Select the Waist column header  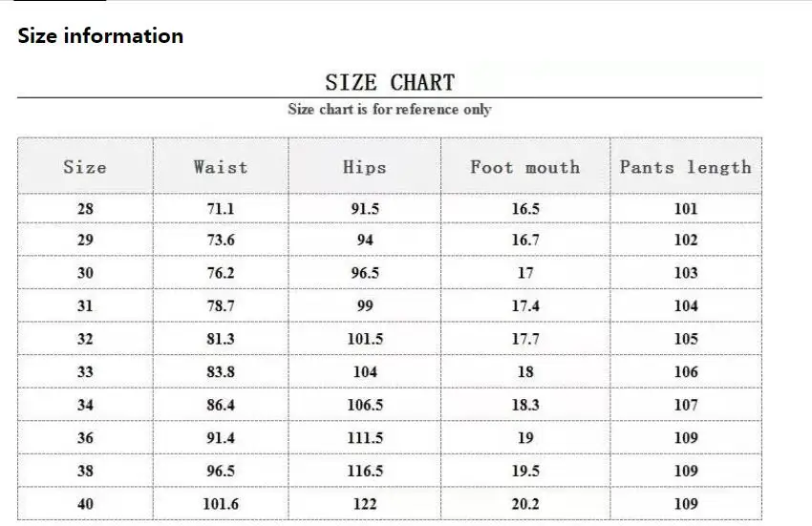click(x=221, y=167)
